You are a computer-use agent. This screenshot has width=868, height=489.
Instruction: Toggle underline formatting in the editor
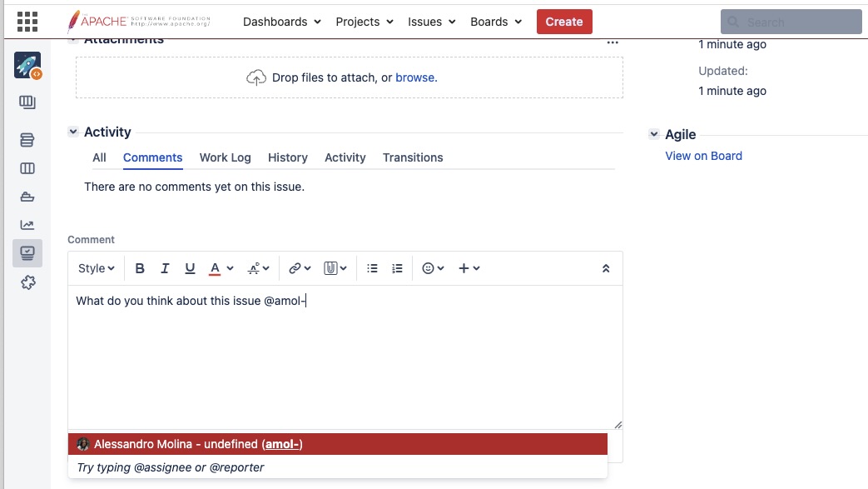click(190, 268)
